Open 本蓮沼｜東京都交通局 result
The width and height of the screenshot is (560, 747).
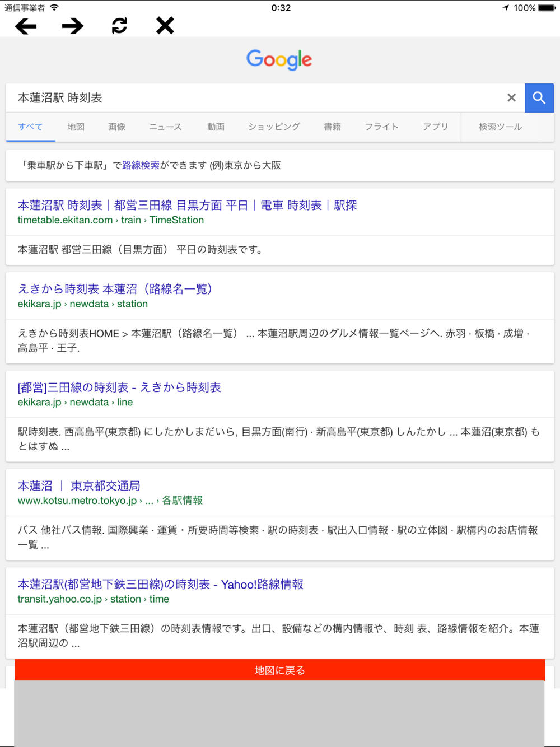78,486
